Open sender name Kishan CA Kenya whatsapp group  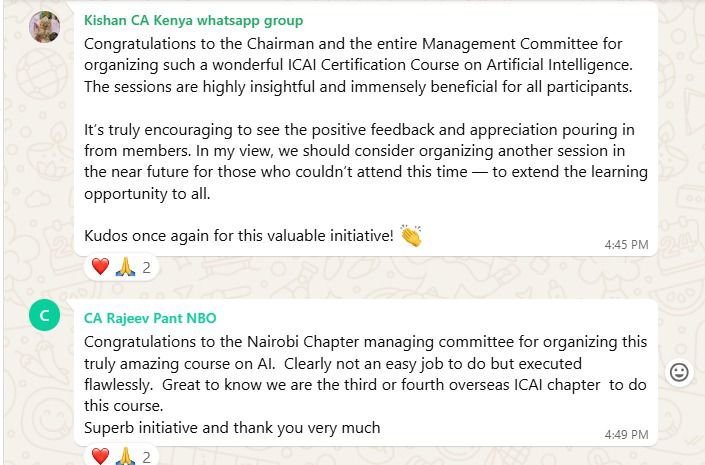point(193,20)
